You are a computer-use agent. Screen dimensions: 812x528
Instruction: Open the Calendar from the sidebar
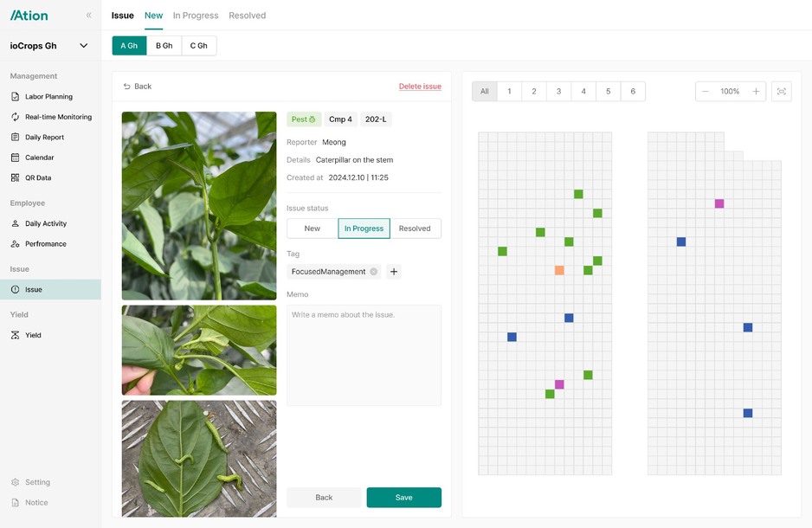(x=41, y=157)
